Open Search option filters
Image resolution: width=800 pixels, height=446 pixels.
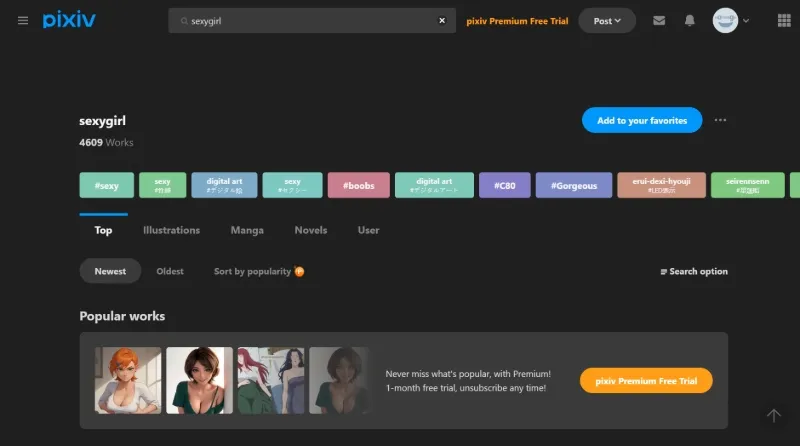coord(694,271)
